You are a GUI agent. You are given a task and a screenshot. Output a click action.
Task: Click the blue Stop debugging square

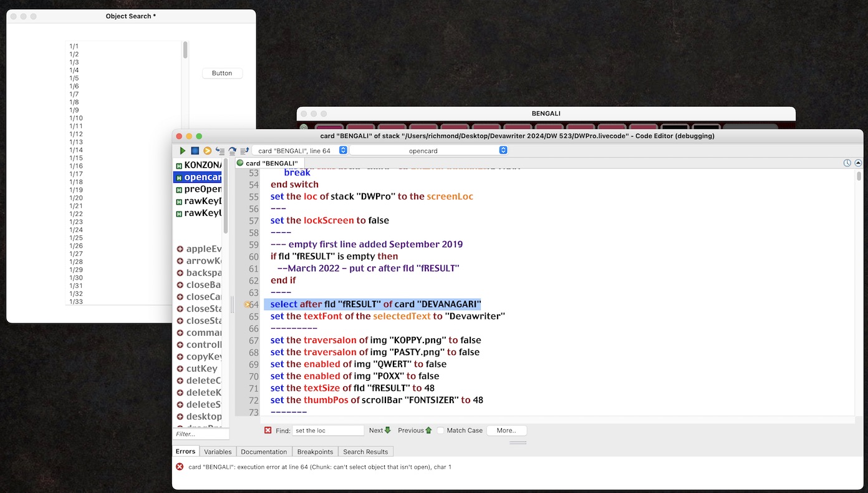195,150
